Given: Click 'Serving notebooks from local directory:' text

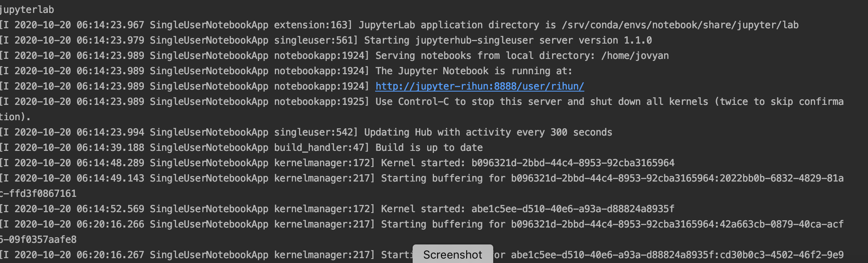Looking at the screenshot, I should point(485,56).
